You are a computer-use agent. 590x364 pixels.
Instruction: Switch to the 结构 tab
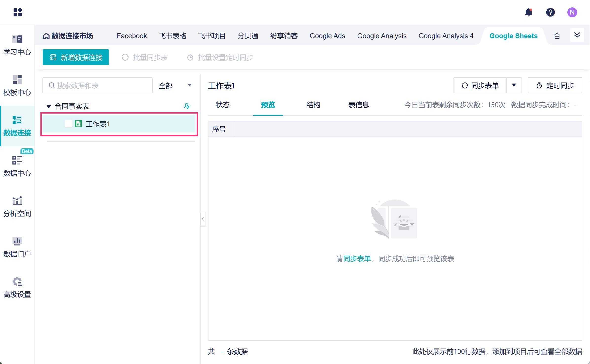pos(313,105)
